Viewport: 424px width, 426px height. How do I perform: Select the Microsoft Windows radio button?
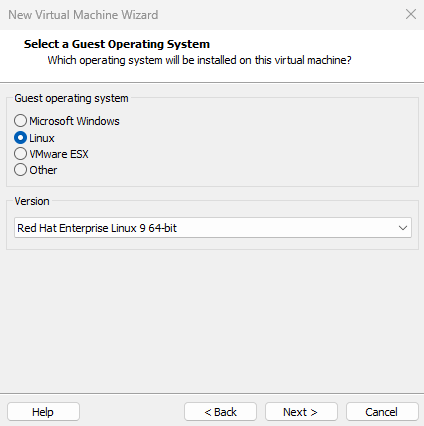pos(20,121)
